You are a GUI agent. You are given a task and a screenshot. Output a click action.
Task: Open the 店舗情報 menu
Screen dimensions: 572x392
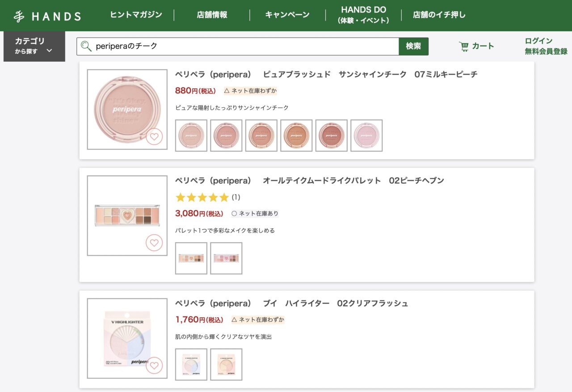[212, 15]
